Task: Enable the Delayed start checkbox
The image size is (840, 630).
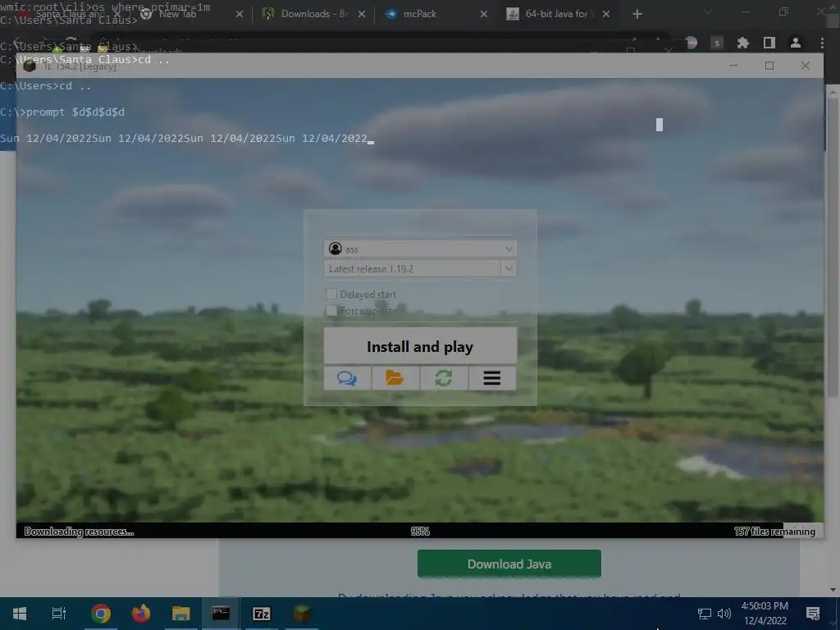Action: click(x=331, y=294)
